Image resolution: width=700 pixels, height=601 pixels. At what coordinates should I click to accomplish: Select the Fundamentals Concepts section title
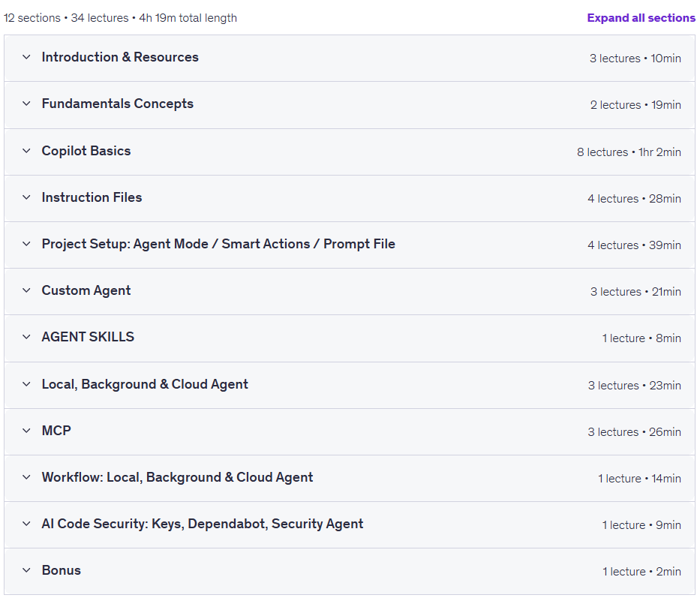[117, 104]
